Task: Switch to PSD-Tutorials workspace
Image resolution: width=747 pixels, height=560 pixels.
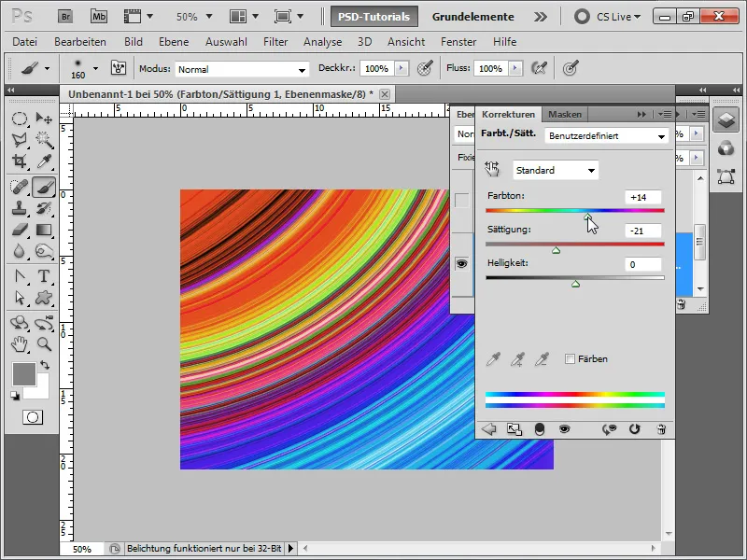Action: (374, 17)
